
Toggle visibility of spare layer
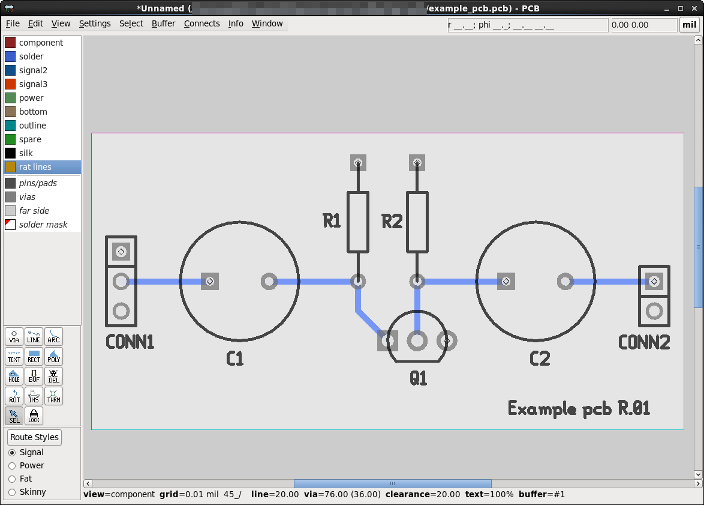(10, 139)
